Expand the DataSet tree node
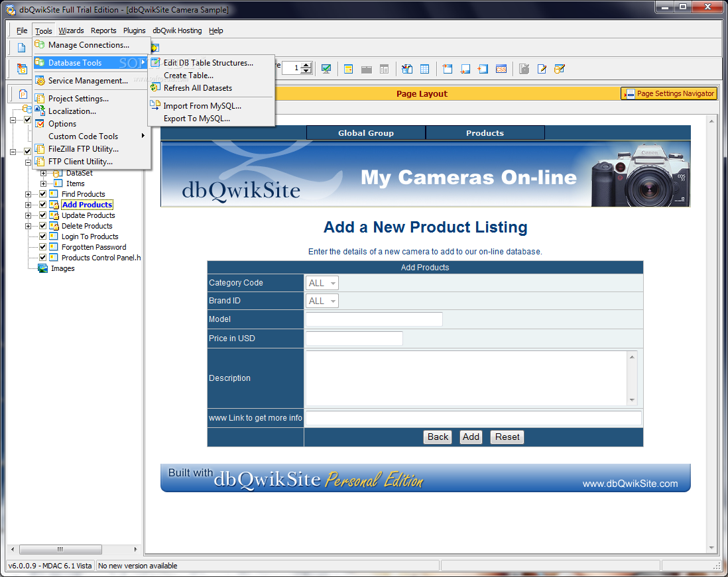This screenshot has width=728, height=577. pyautogui.click(x=44, y=174)
